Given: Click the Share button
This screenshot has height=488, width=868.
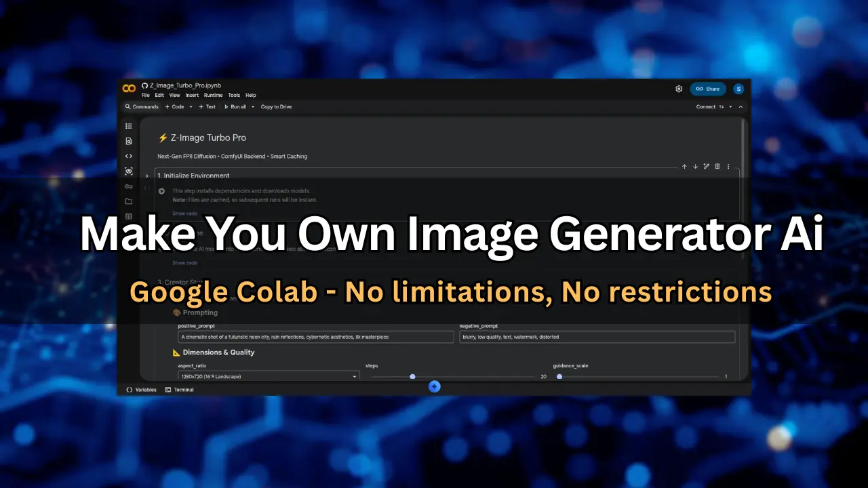Looking at the screenshot, I should [708, 89].
